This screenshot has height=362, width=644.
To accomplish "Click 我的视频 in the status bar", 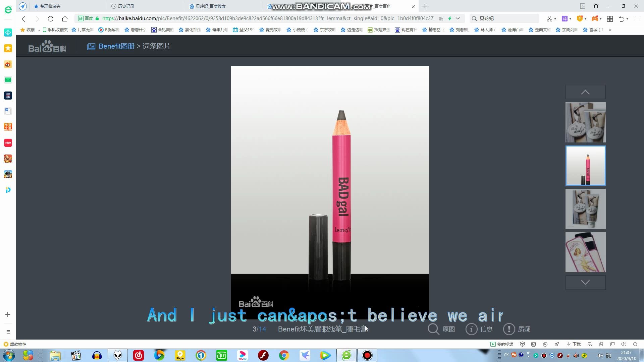I will pyautogui.click(x=502, y=344).
